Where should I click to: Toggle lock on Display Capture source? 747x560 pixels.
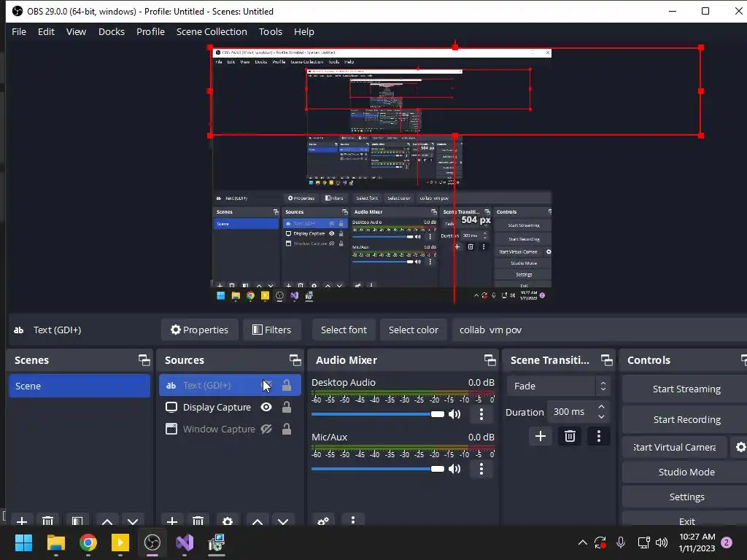(x=286, y=407)
